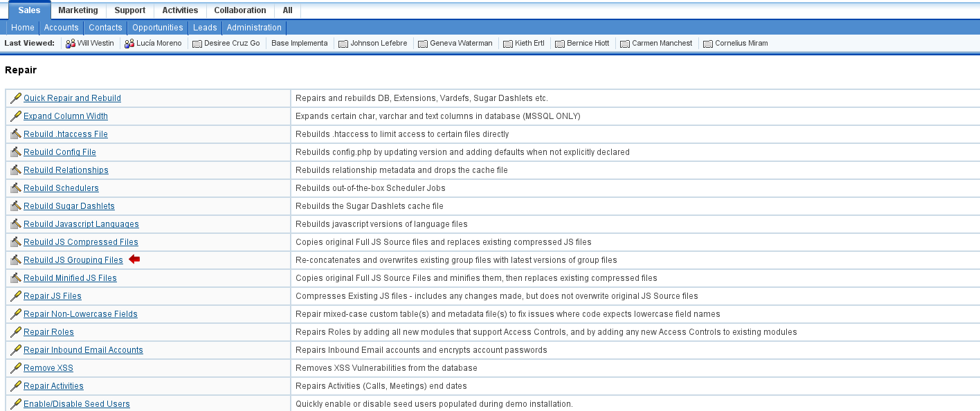Click the Rebuild Minified JS Files link
The height and width of the screenshot is (411, 980).
point(70,278)
